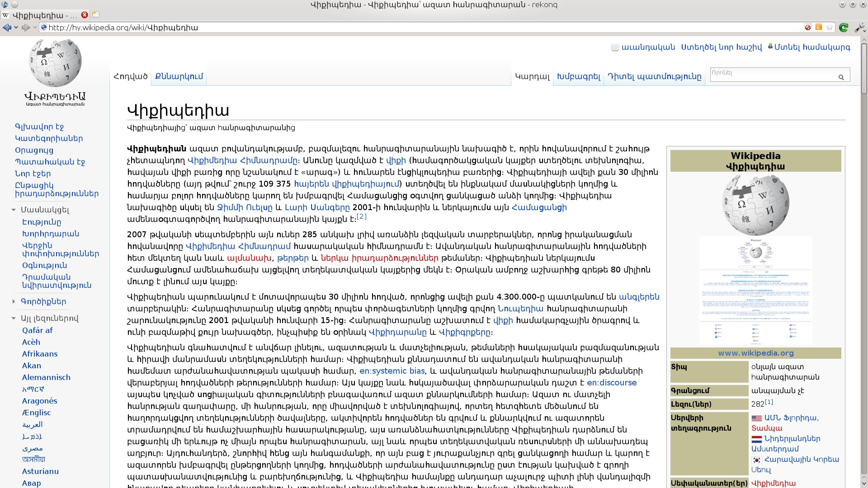Open the Խմբագրել tab
The image size is (868, 488).
point(579,77)
